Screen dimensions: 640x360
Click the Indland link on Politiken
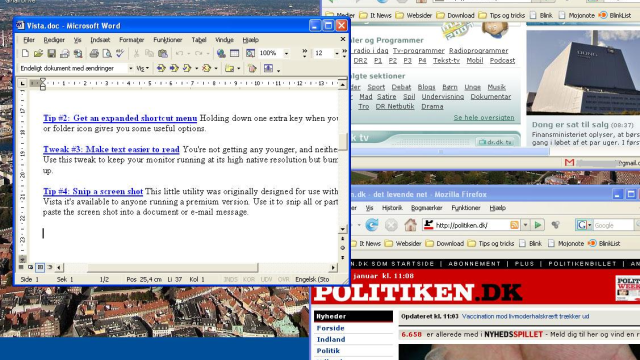(x=331, y=340)
